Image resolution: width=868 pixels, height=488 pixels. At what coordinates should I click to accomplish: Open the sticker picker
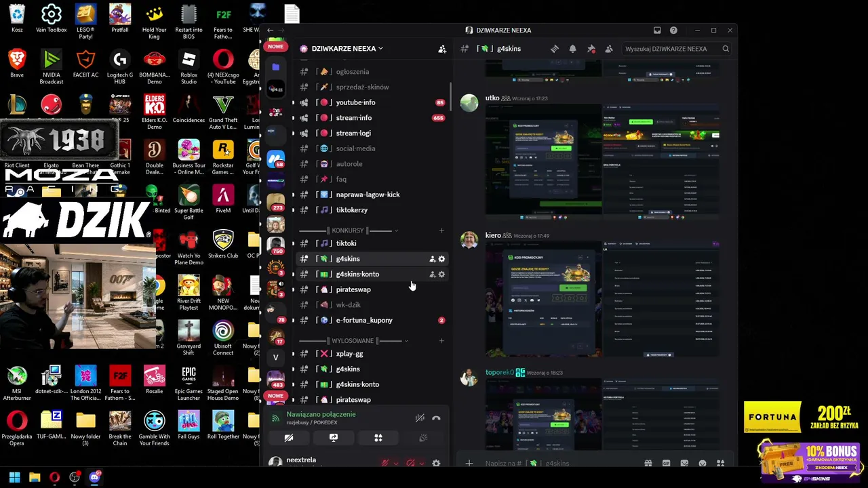coord(684,464)
